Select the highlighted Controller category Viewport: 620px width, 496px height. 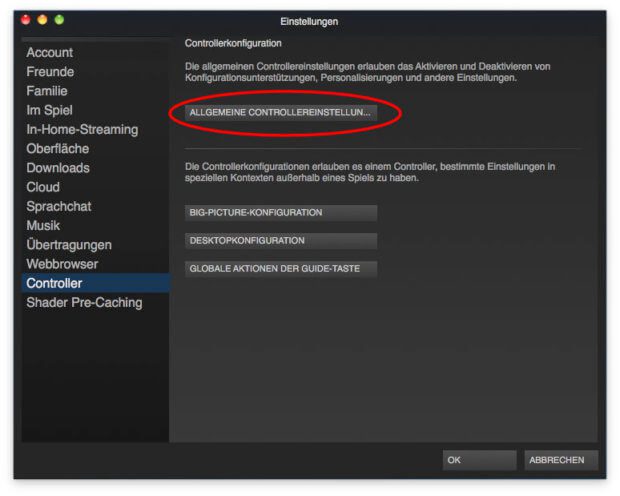point(54,283)
